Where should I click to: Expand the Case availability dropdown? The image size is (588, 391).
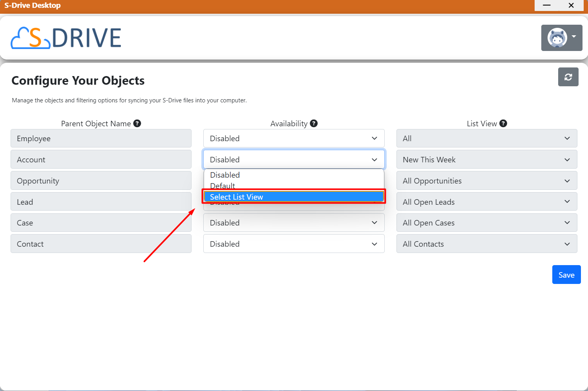[293, 223]
